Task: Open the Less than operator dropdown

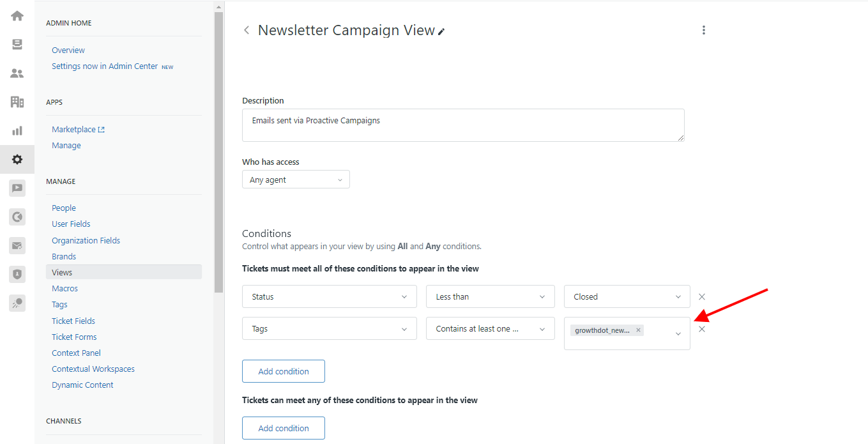Action: click(491, 296)
